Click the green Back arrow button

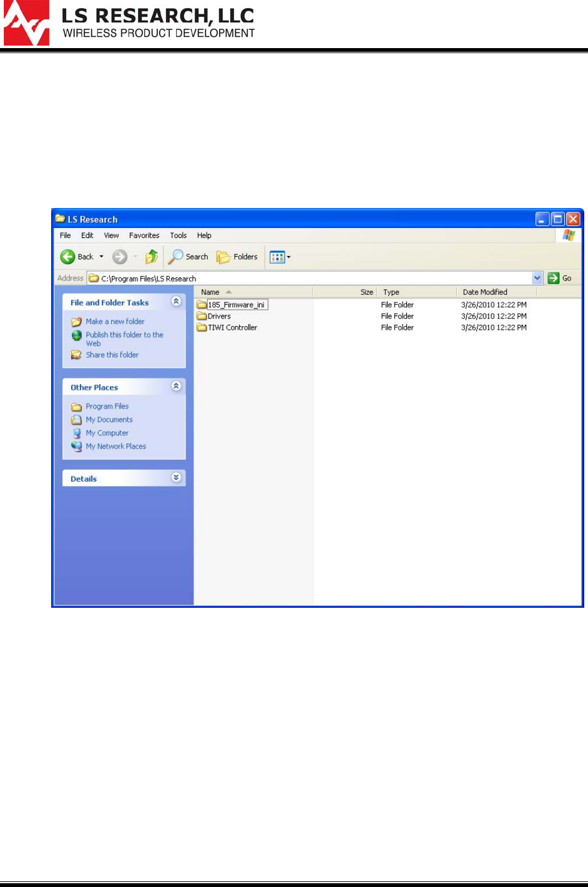(67, 257)
